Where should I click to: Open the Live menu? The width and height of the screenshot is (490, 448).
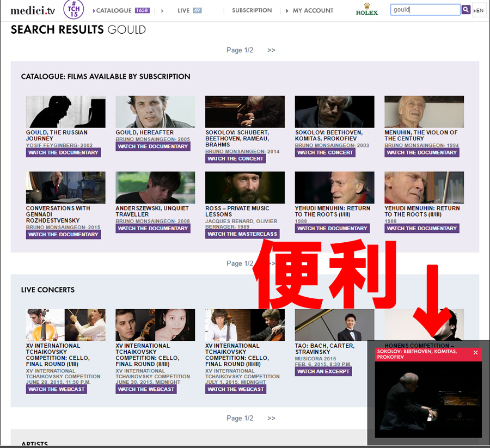tap(183, 10)
